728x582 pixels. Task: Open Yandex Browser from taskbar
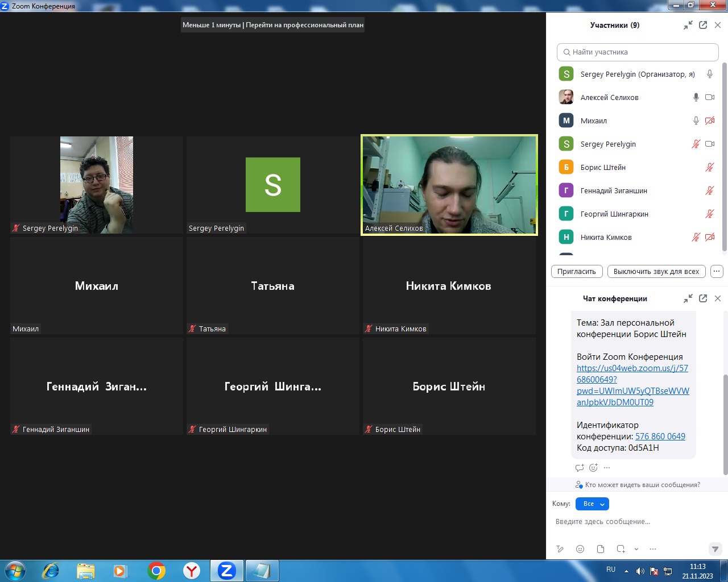pos(192,571)
